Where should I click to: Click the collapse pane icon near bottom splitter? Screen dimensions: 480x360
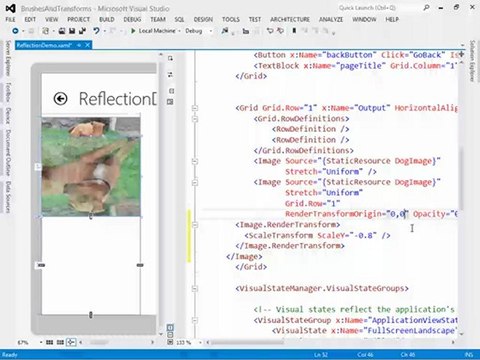170,335
